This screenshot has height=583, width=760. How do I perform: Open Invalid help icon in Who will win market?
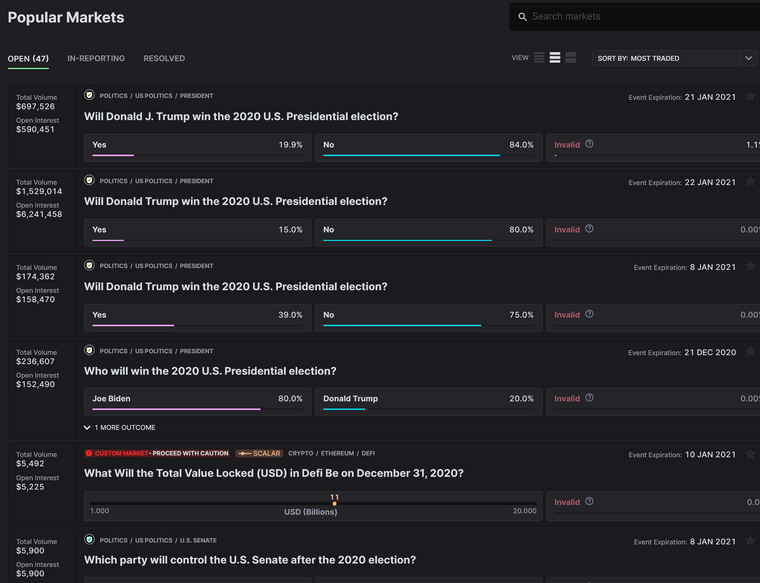[x=589, y=398]
